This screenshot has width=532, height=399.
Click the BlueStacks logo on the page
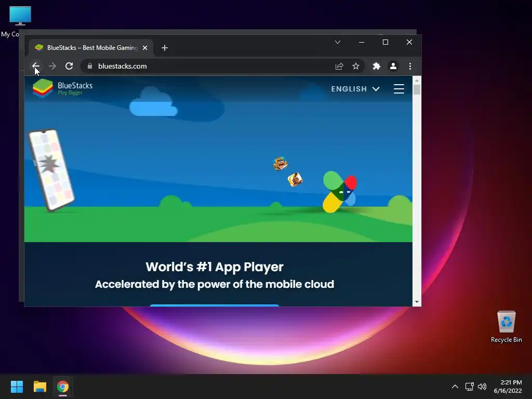(62, 88)
